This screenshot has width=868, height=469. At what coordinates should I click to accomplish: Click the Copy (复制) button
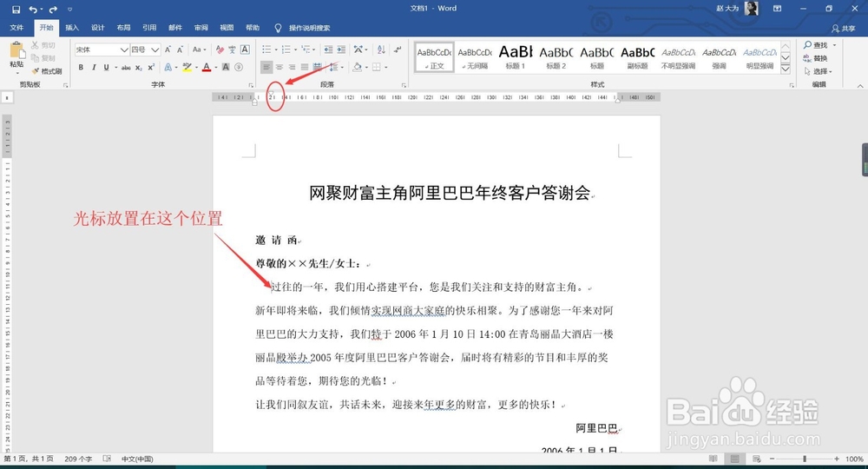pos(43,58)
